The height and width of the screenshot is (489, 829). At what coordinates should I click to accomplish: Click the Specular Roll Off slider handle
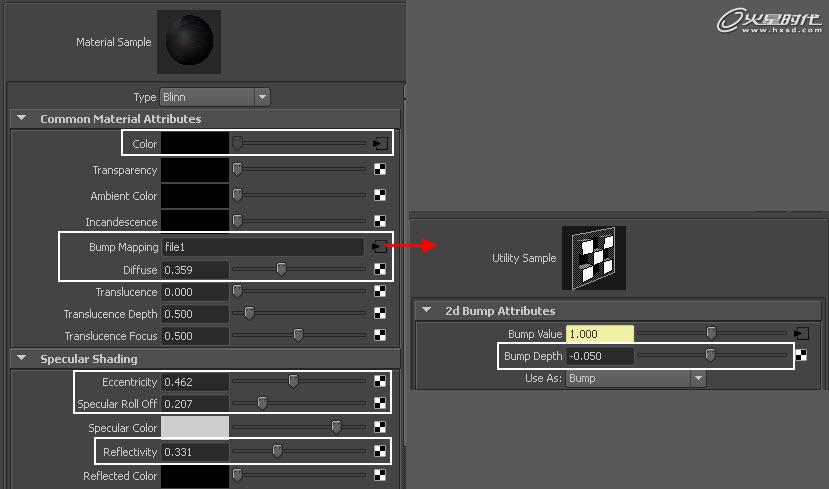pos(262,403)
